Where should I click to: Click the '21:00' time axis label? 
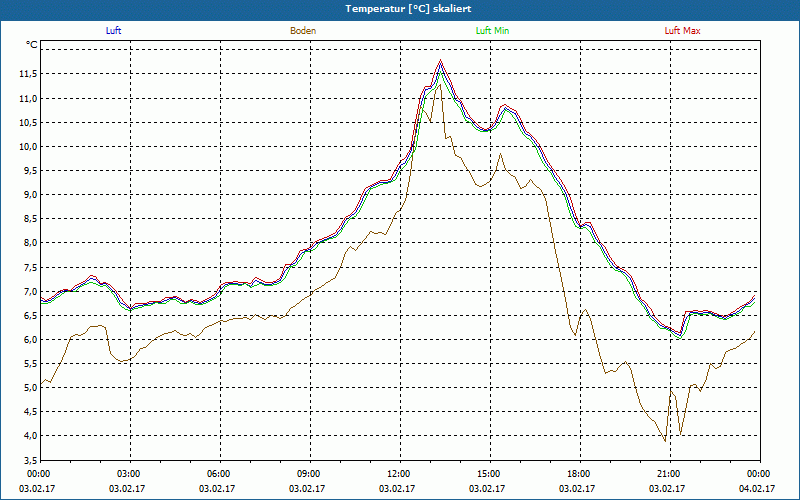click(x=670, y=474)
